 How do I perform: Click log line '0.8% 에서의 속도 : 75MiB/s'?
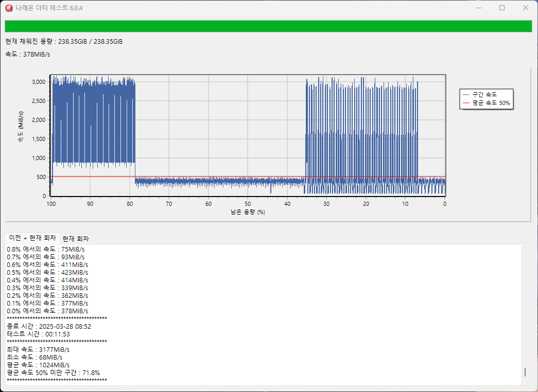click(x=46, y=250)
